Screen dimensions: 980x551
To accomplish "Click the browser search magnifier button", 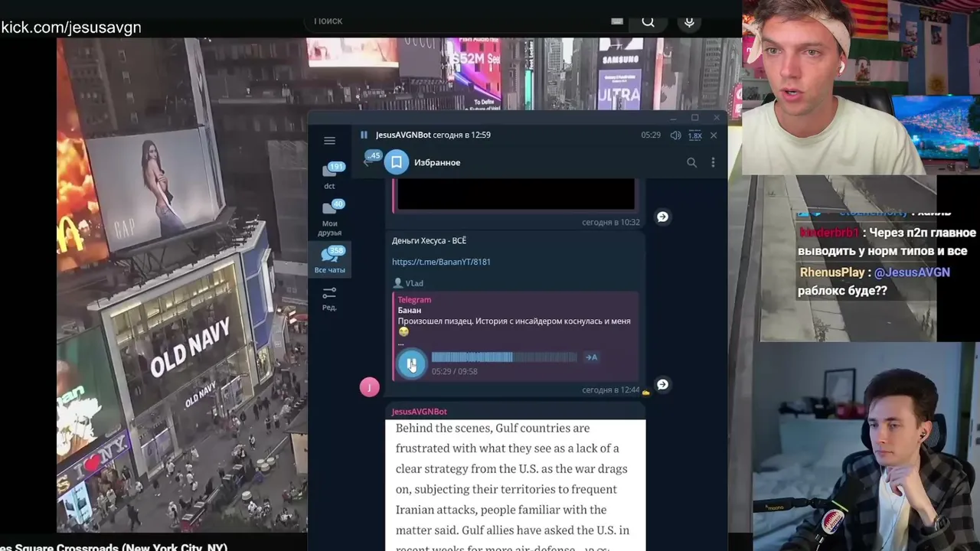I will pyautogui.click(x=648, y=21).
